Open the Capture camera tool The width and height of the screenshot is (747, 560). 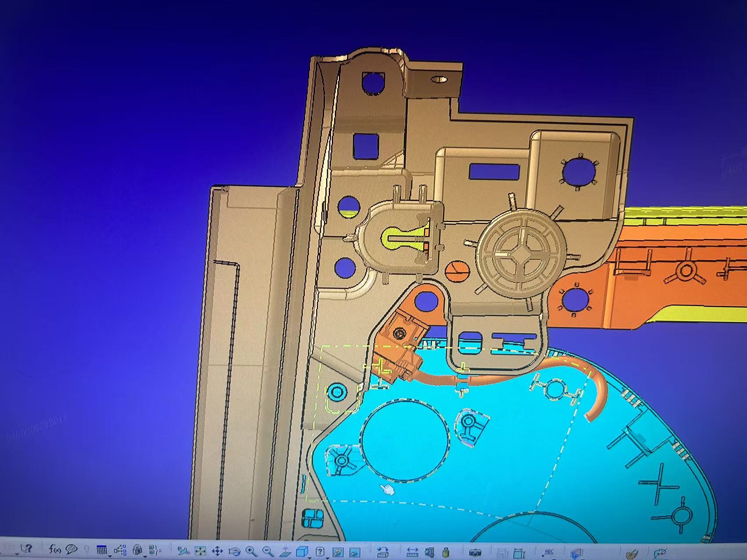pyautogui.click(x=475, y=552)
